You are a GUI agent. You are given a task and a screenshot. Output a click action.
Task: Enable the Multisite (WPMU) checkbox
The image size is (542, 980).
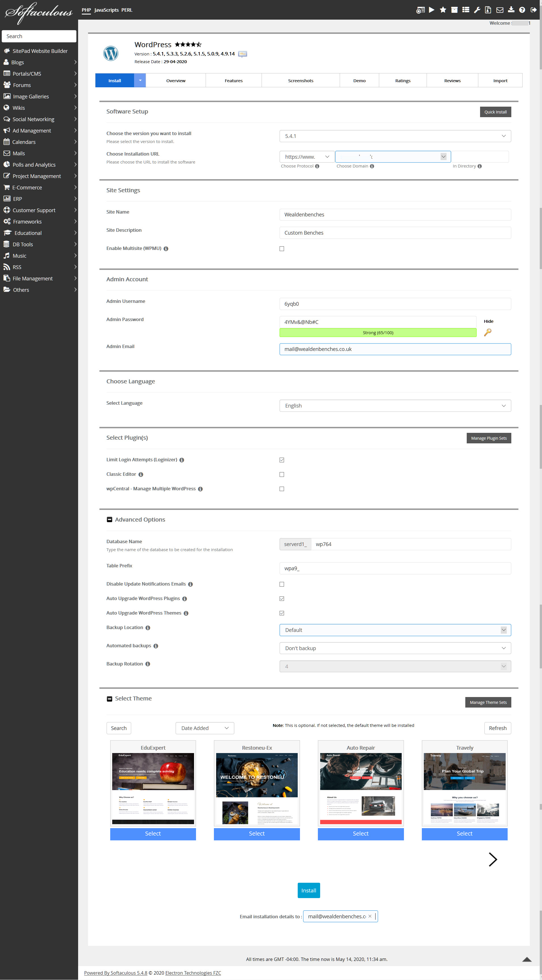(282, 249)
